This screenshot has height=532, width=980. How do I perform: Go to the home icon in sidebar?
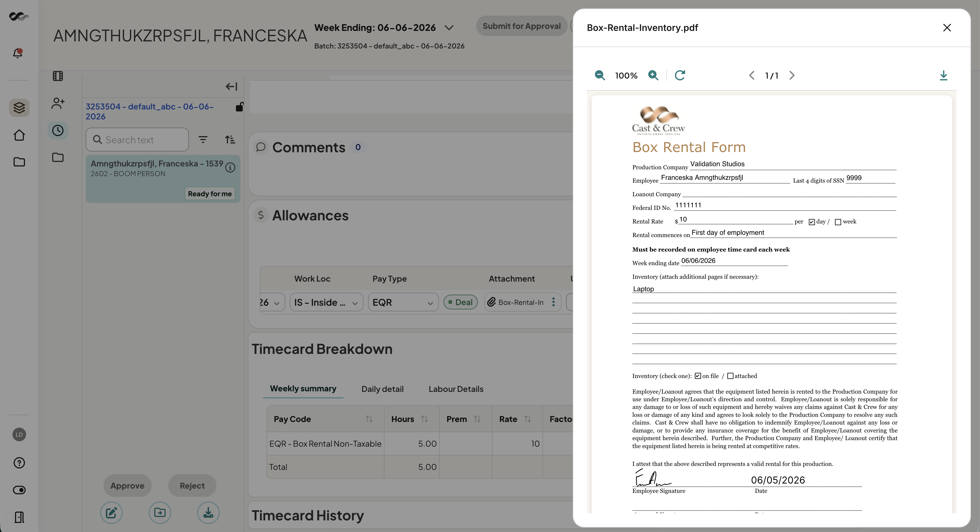[x=19, y=135]
